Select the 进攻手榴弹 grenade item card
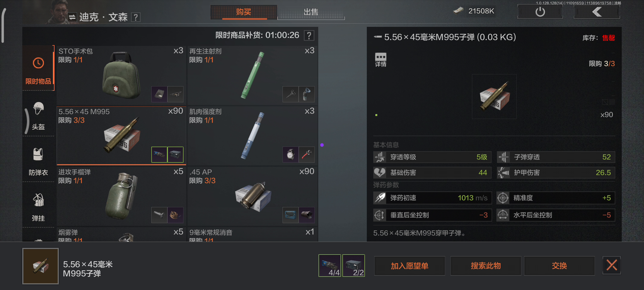This screenshot has height=290, width=644. tap(121, 196)
